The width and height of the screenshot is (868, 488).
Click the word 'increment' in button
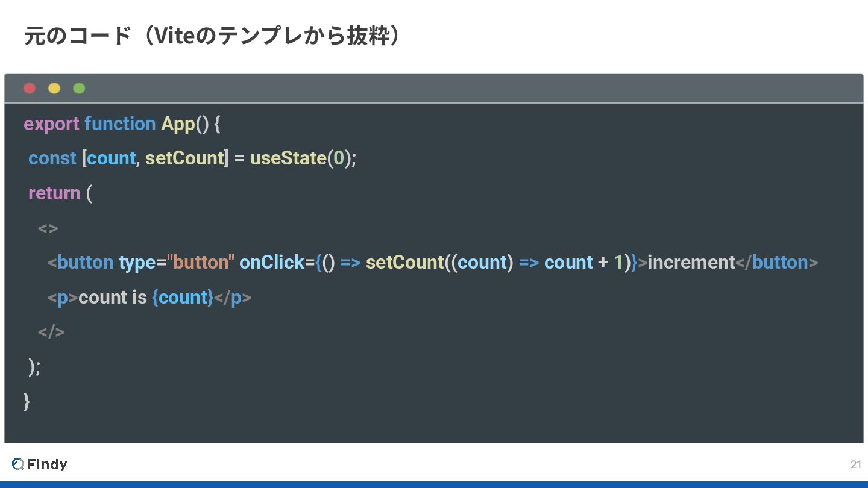tap(691, 263)
